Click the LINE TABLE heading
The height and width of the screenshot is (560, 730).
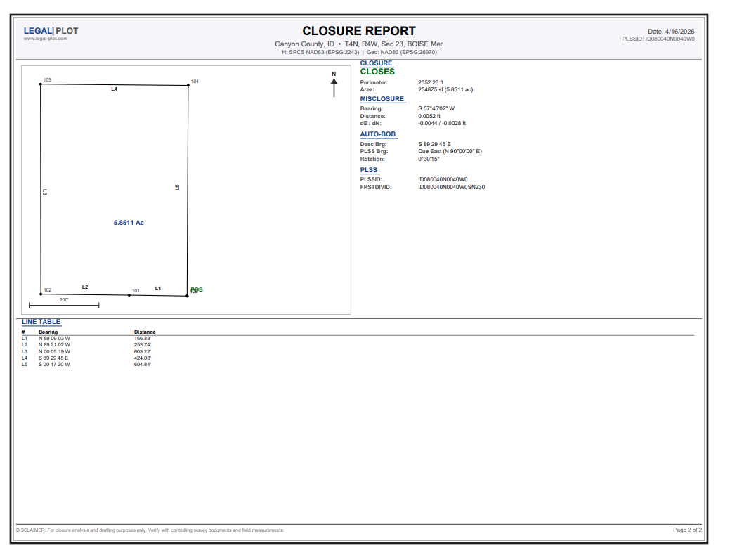pyautogui.click(x=41, y=322)
